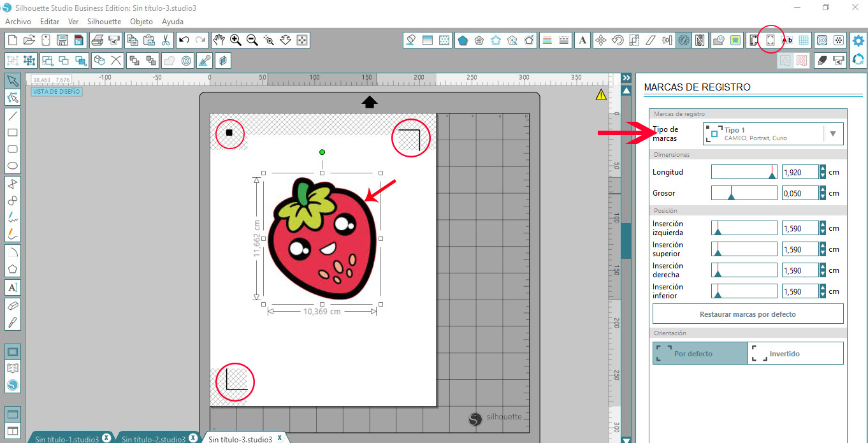
Task: Paste from clipboard icon
Action: (148, 40)
